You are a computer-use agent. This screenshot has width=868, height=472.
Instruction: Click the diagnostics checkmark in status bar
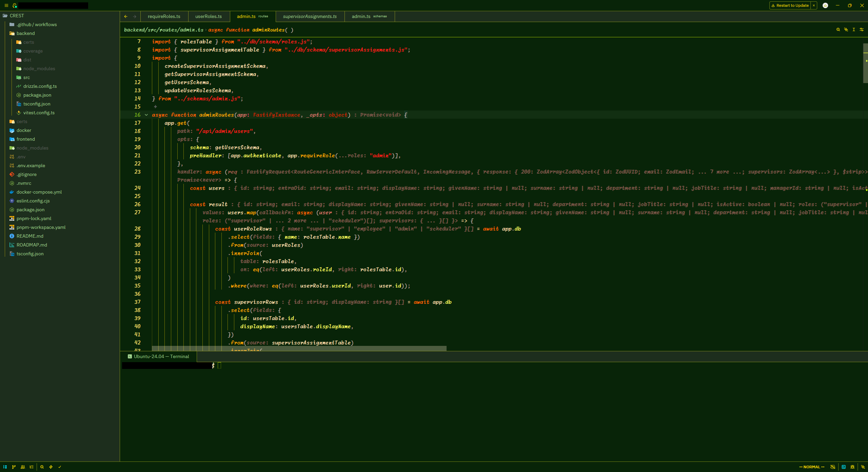tap(60, 467)
